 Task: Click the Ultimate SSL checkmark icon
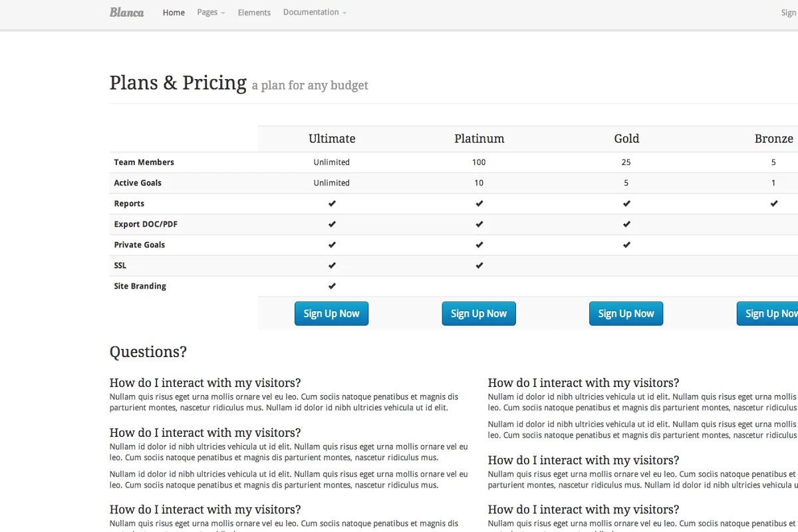pyautogui.click(x=332, y=265)
